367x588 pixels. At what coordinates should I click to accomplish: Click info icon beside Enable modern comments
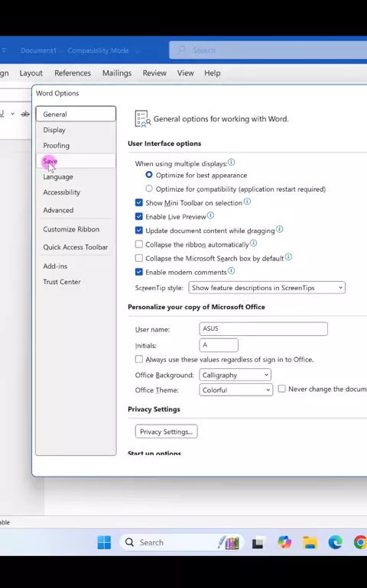click(232, 271)
